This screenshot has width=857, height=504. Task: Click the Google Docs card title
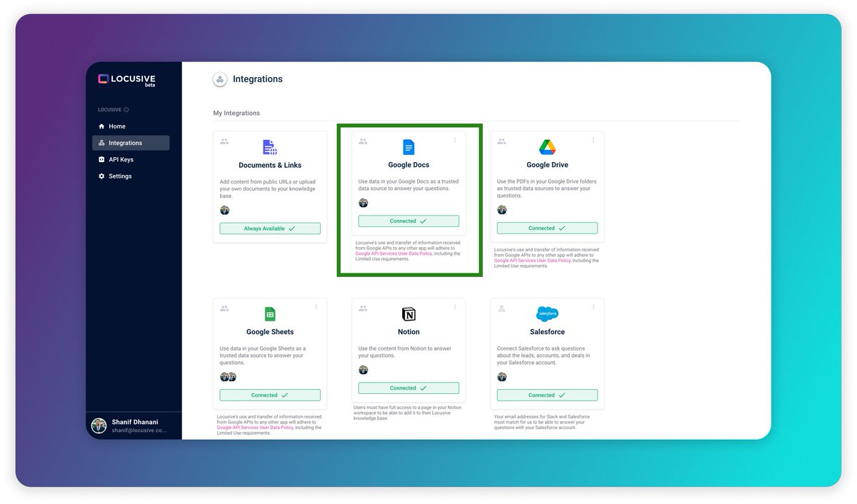tap(409, 165)
